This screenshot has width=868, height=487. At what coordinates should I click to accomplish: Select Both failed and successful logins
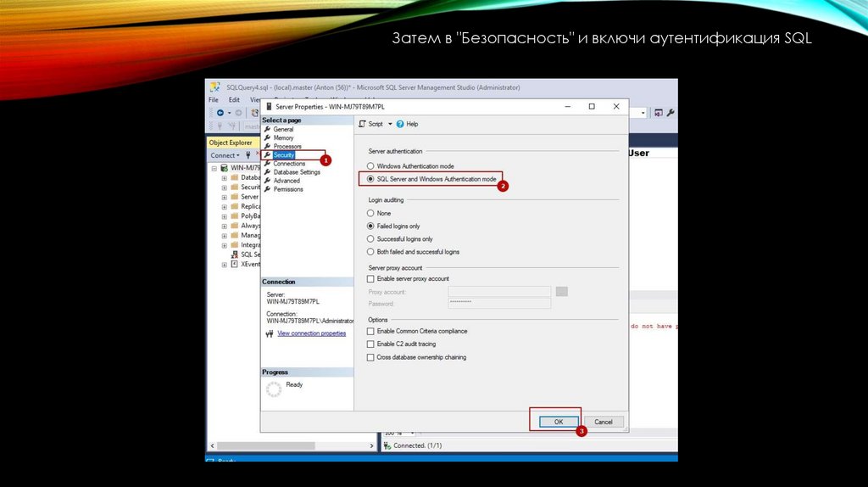coord(370,251)
